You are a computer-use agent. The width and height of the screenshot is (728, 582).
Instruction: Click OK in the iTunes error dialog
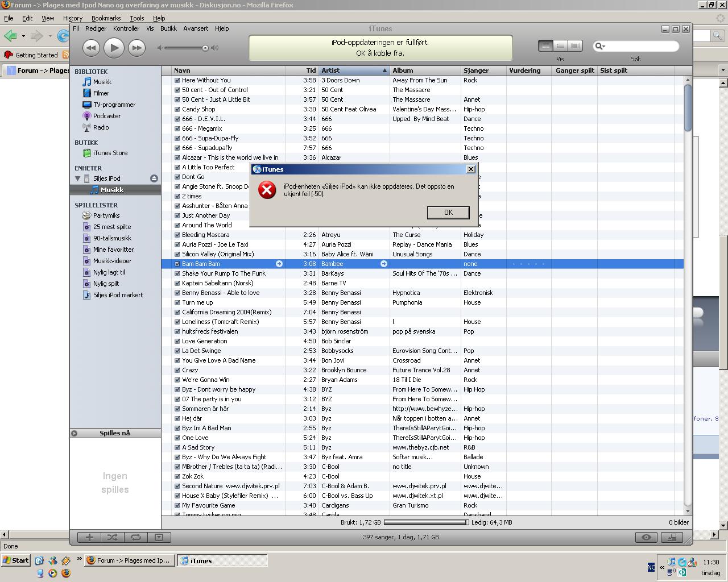pos(448,213)
